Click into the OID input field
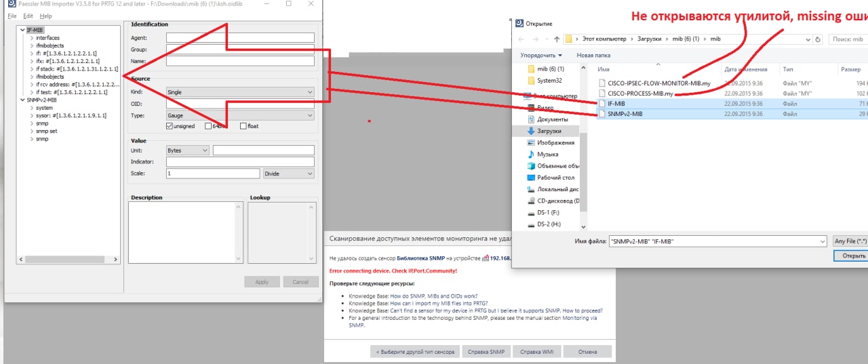 (x=240, y=104)
